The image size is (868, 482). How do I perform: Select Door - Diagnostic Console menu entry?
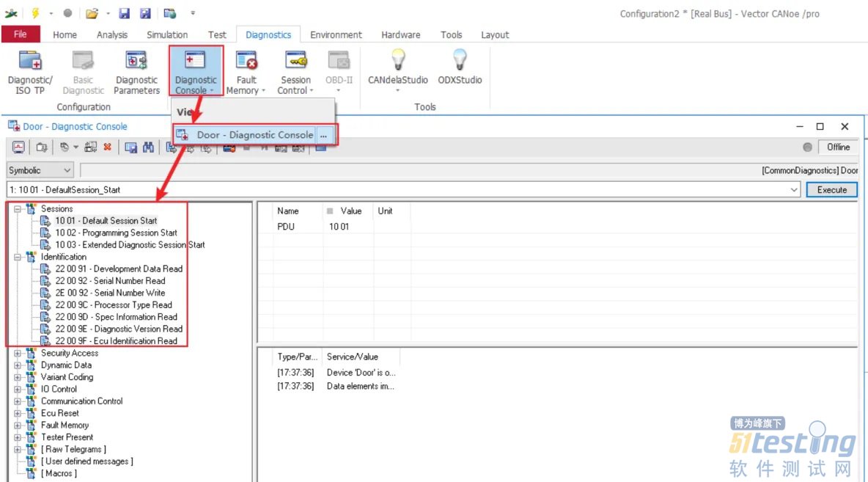[245, 135]
